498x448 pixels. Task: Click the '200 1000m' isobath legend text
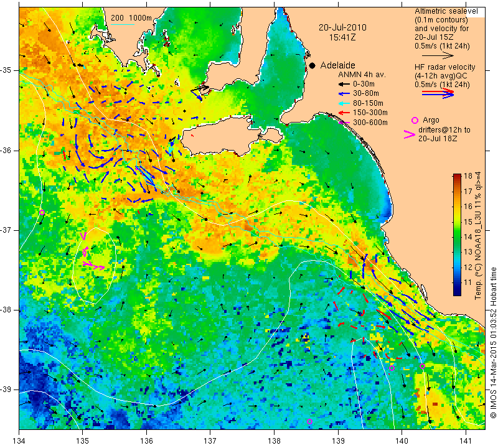(131, 18)
